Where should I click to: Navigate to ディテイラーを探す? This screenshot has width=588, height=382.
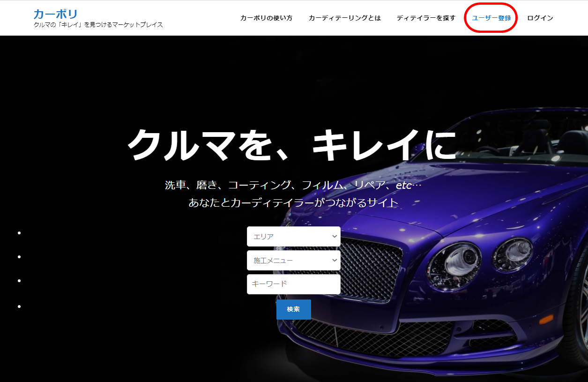click(x=425, y=17)
